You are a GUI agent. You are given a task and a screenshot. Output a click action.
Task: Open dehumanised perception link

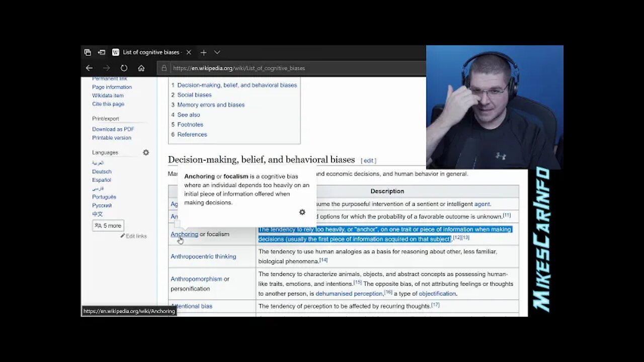(x=349, y=294)
